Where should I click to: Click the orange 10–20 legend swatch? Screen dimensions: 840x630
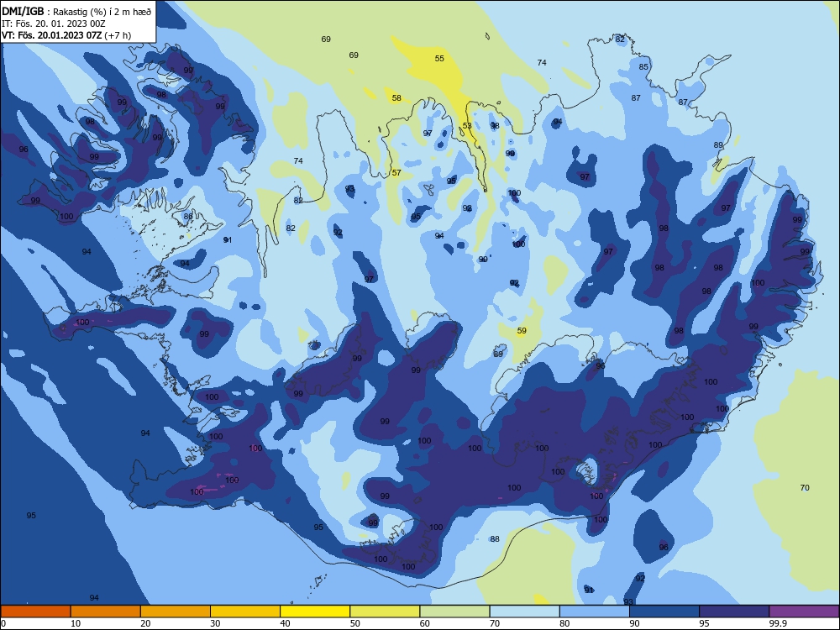106,612
